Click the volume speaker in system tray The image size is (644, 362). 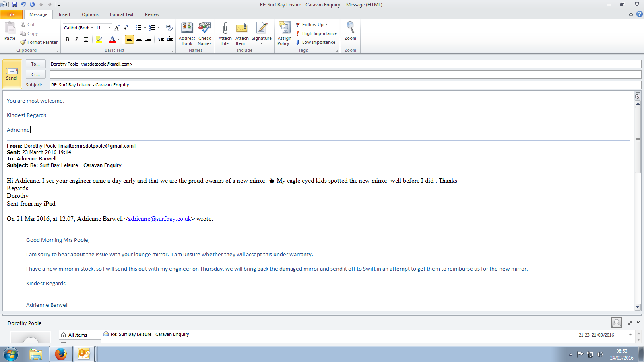pos(600,354)
